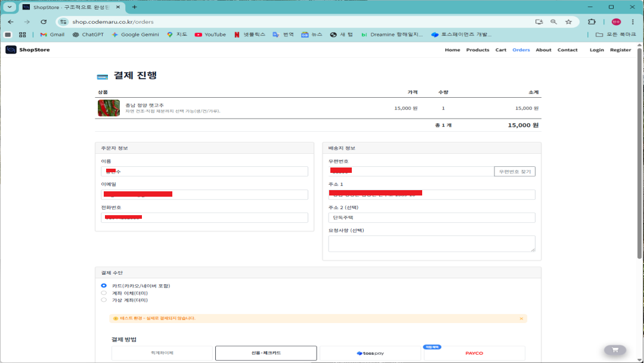
Task: Select 계좌 이체(더미) payment option
Action: (104, 293)
